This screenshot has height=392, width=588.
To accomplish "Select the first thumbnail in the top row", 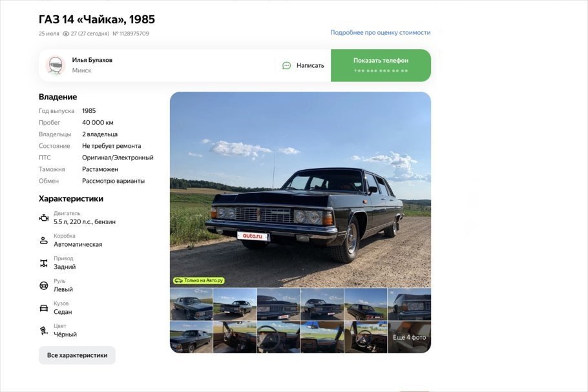I will (191, 304).
